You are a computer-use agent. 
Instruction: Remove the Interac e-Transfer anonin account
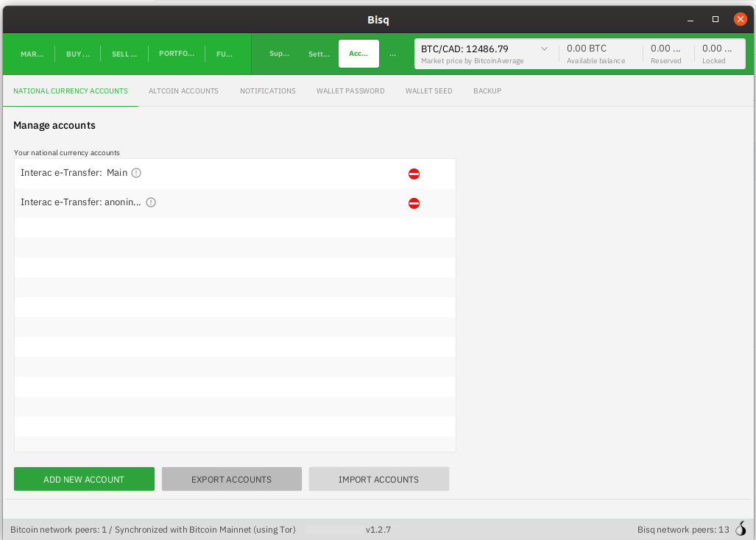click(x=414, y=203)
